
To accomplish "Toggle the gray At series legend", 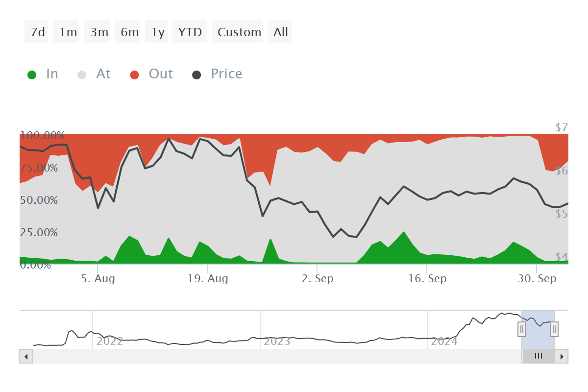I will coord(94,74).
